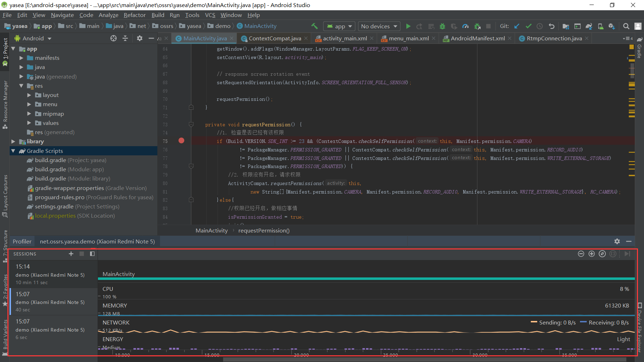Open the Refactor menu

tap(134, 15)
